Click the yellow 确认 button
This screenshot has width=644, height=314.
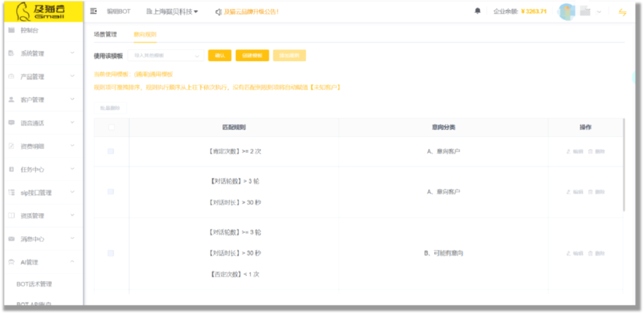click(219, 56)
